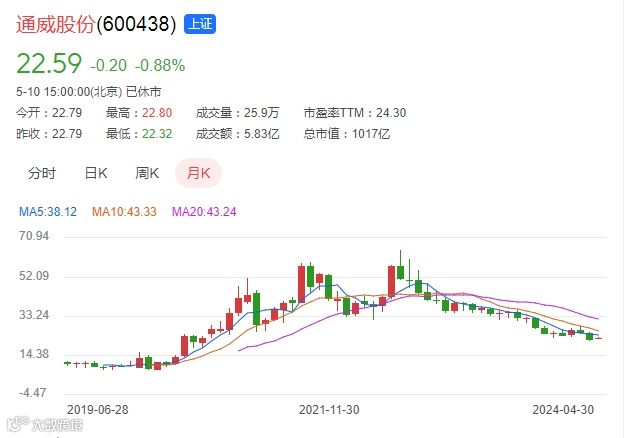Click the 成交量 value 25.9万
Image resolution: width=624 pixels, height=438 pixels.
[261, 113]
